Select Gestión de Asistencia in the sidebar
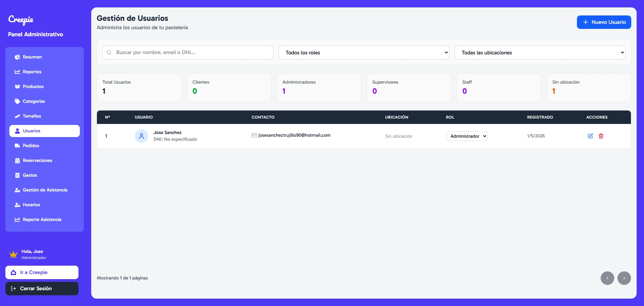The width and height of the screenshot is (644, 306). (45, 190)
